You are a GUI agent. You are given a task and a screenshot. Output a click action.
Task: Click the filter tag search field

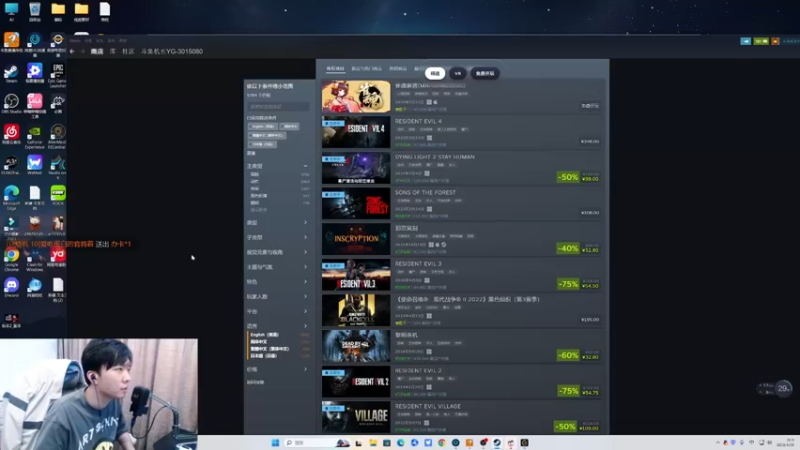278,107
